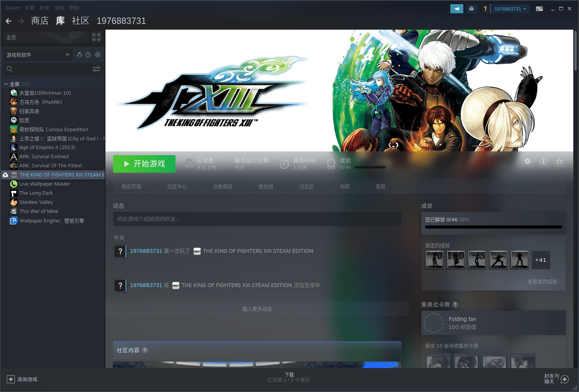Open the 点数商店 link

[223, 187]
